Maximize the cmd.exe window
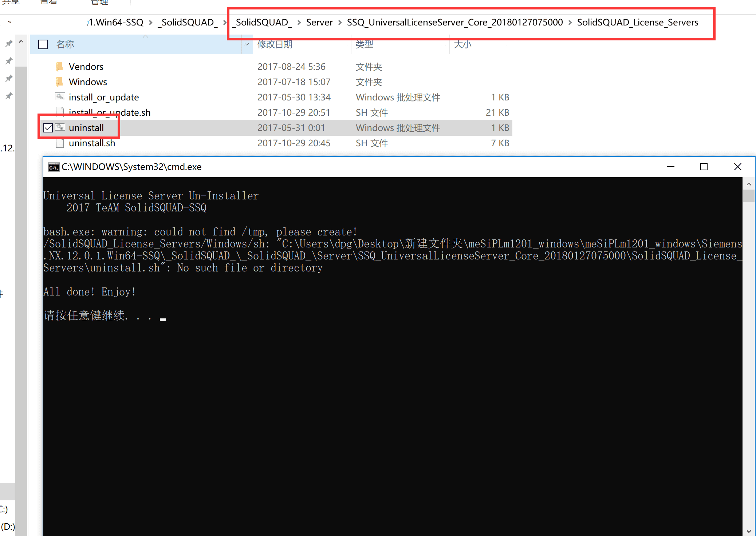Viewport: 756px width, 536px height. (704, 167)
